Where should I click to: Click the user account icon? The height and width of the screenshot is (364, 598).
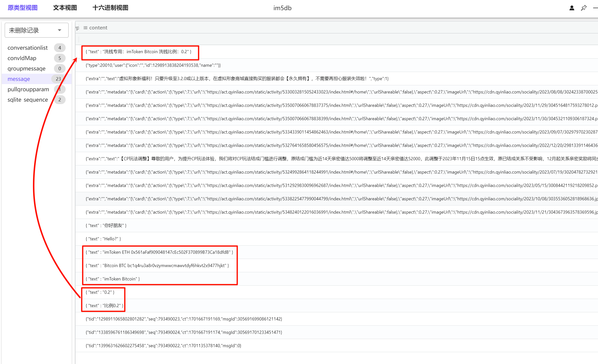(572, 8)
